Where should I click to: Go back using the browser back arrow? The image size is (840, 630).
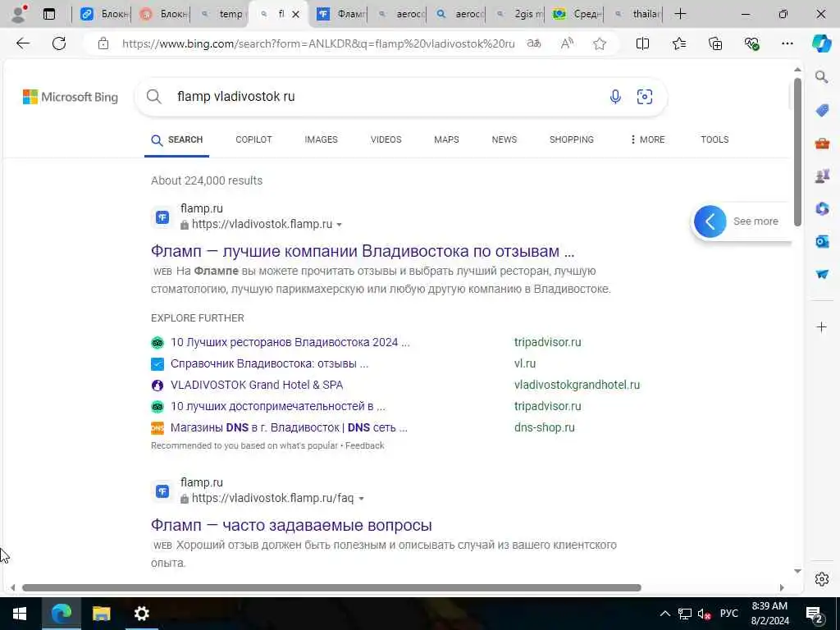click(x=23, y=43)
